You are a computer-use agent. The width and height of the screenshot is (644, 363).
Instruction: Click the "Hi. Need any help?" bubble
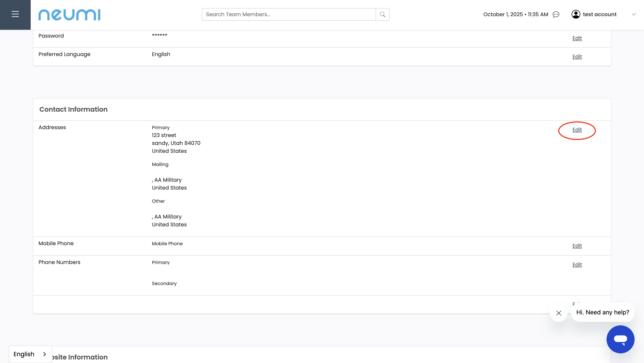click(603, 312)
